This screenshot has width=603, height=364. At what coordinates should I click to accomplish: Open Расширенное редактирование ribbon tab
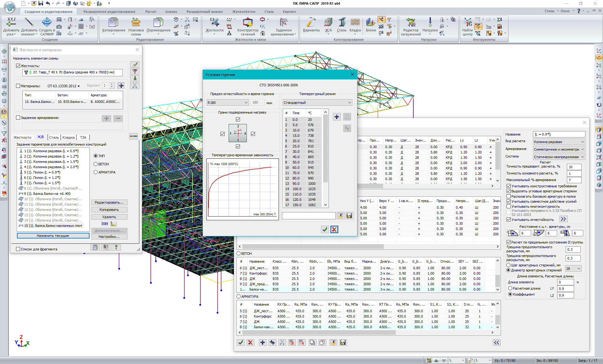[x=109, y=12]
